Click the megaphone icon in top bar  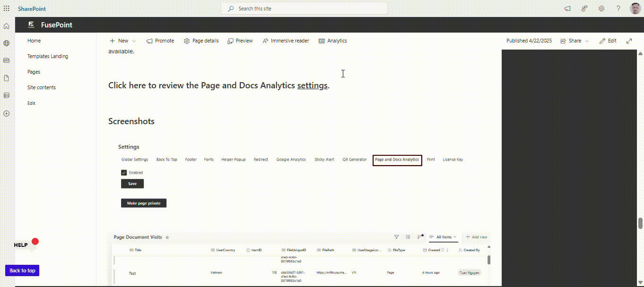pyautogui.click(x=568, y=8)
